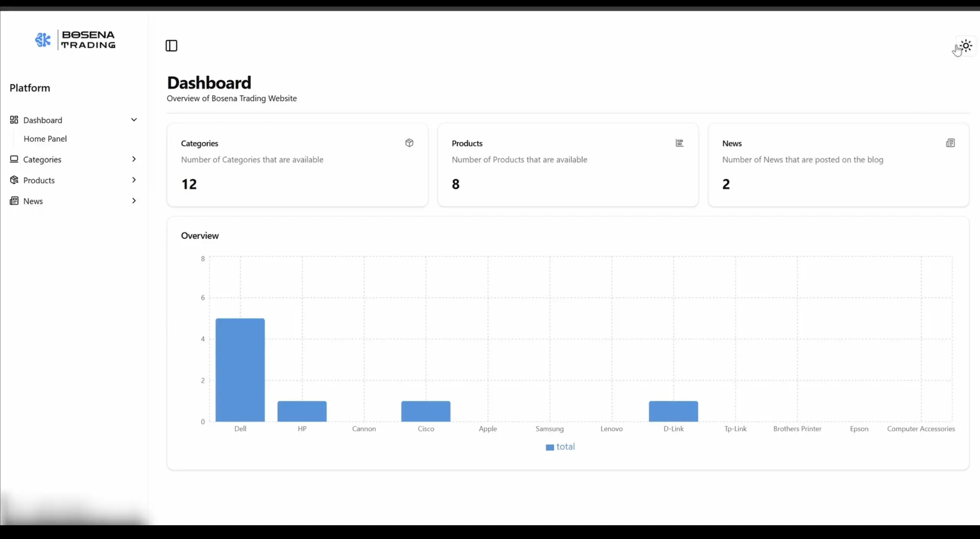Click 'Number of Categories that are available' text
Viewport: 980px width, 539px height.
pos(252,160)
